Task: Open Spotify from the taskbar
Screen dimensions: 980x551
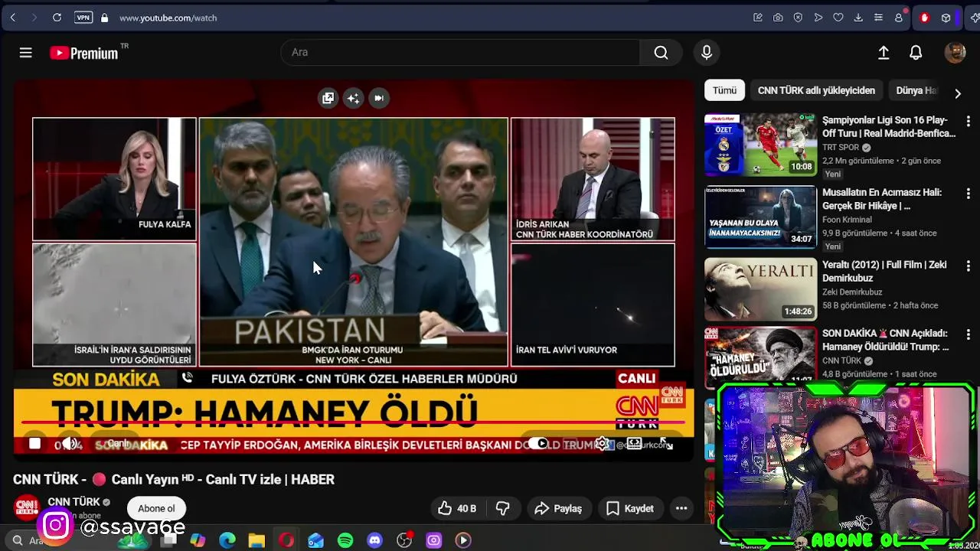Action: coord(345,540)
